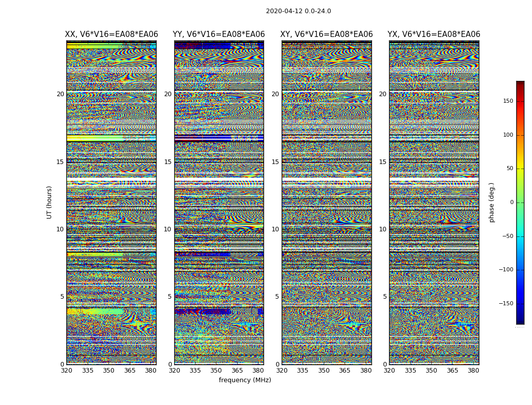Click the 365 frequency tick under YY panel
The image size is (532, 405).
237,371
